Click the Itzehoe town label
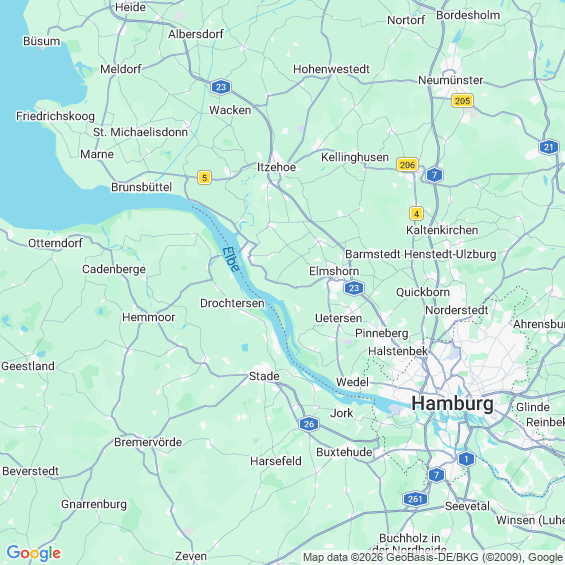 point(276,167)
